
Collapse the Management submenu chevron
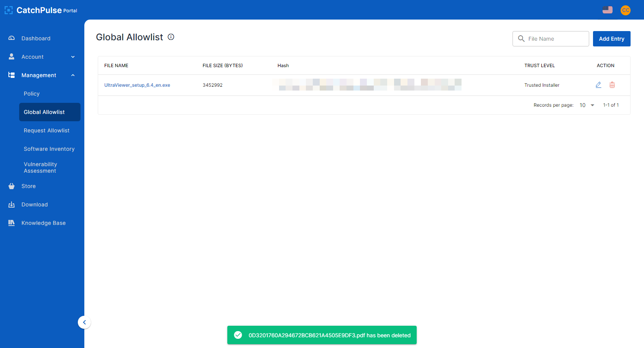tap(73, 75)
